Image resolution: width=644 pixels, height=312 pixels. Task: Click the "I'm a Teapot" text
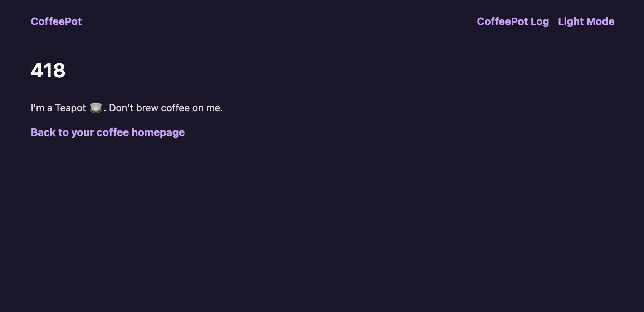point(58,108)
